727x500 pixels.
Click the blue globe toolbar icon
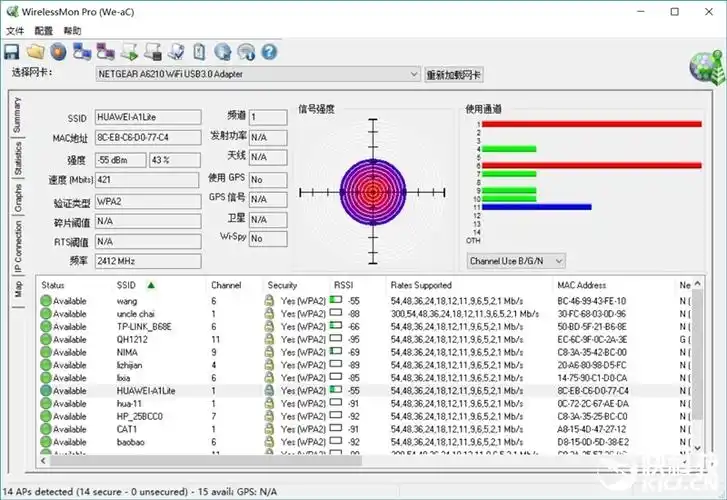pos(223,51)
